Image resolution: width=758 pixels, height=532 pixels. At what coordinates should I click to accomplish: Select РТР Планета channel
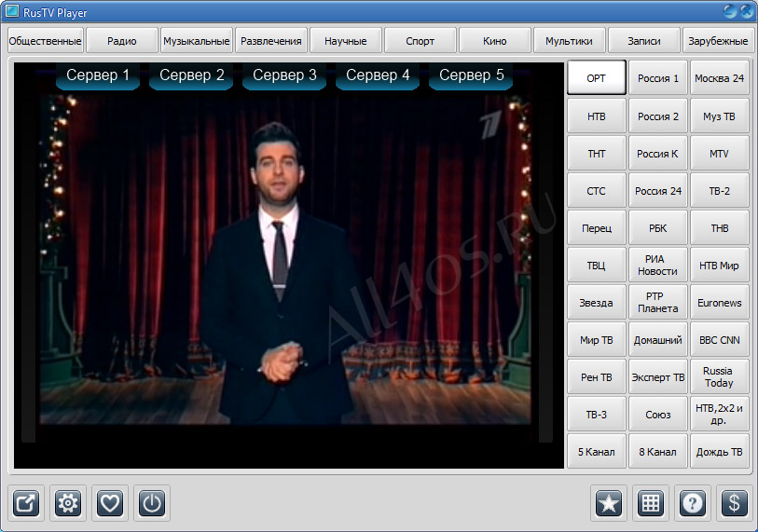(x=657, y=302)
